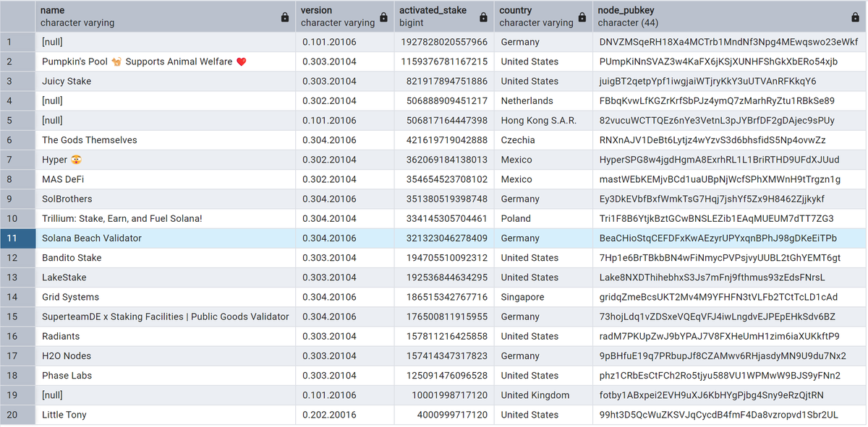
Task: Click the [null] name cell for United Kingdom row
Action: [x=165, y=395]
